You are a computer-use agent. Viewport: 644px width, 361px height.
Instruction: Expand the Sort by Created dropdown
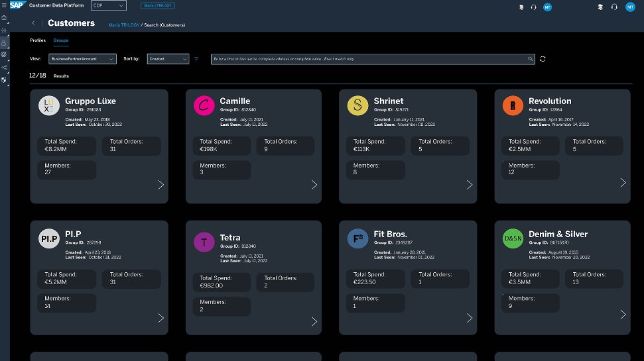[168, 59]
